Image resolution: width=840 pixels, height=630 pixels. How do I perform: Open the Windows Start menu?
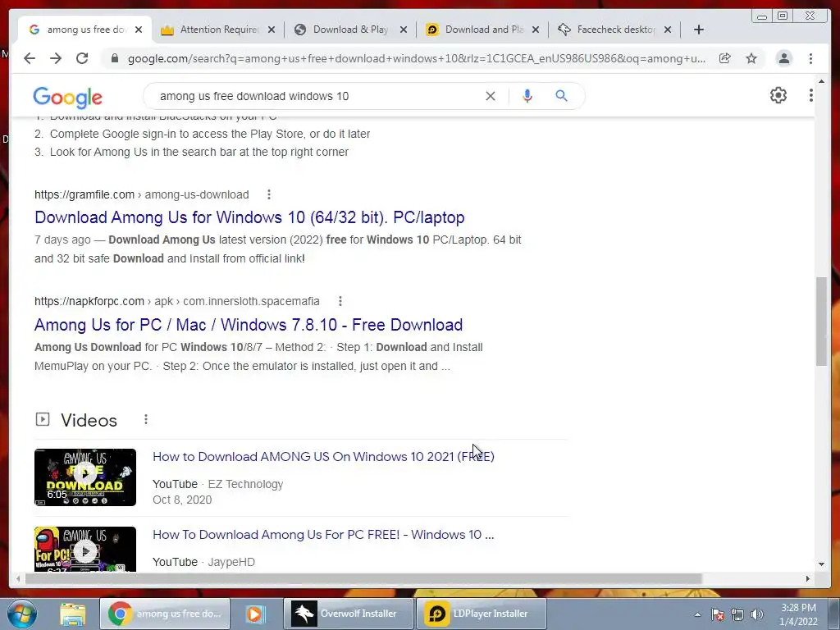[22, 614]
